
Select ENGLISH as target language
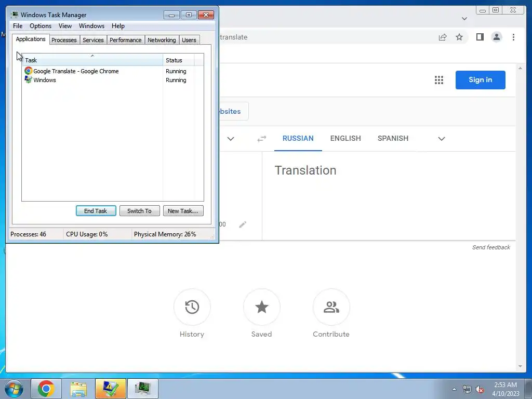(x=345, y=138)
